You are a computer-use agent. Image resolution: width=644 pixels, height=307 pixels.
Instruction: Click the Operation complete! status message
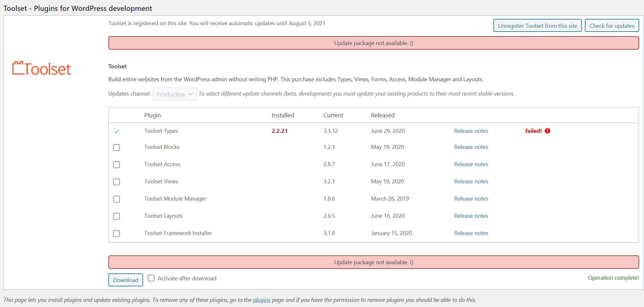tap(613, 278)
